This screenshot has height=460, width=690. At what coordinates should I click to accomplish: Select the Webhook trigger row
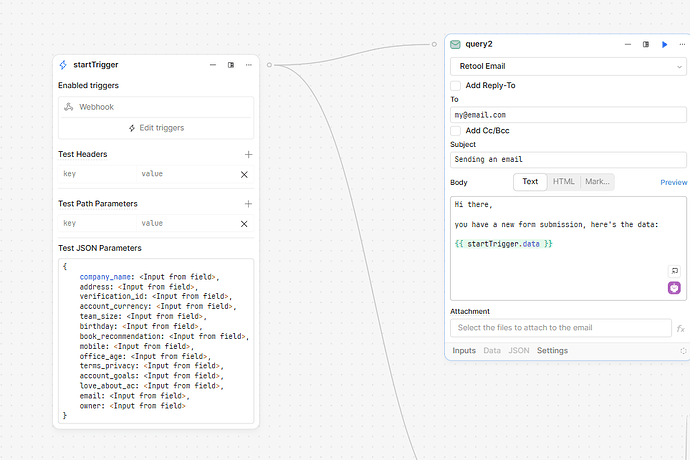point(156,107)
